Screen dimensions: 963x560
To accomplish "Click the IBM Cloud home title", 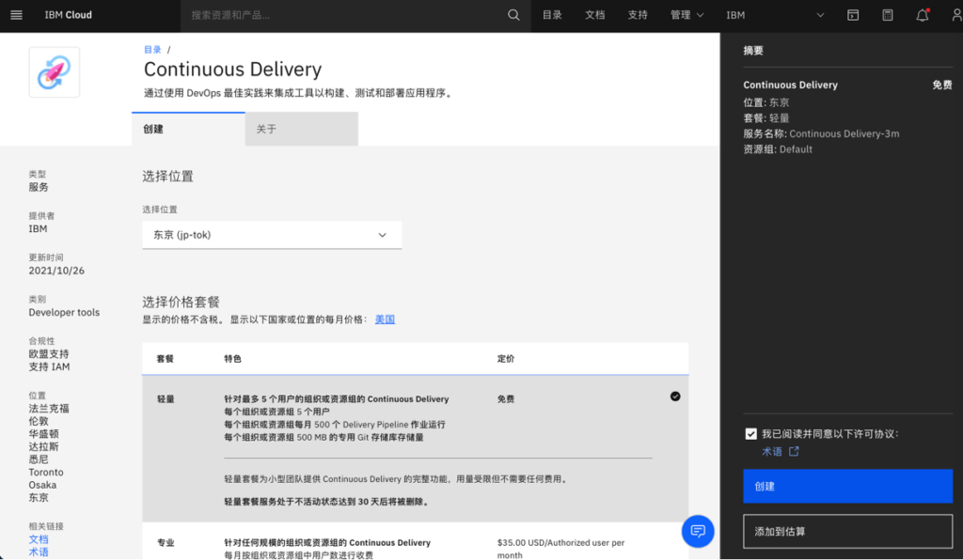I will [68, 15].
